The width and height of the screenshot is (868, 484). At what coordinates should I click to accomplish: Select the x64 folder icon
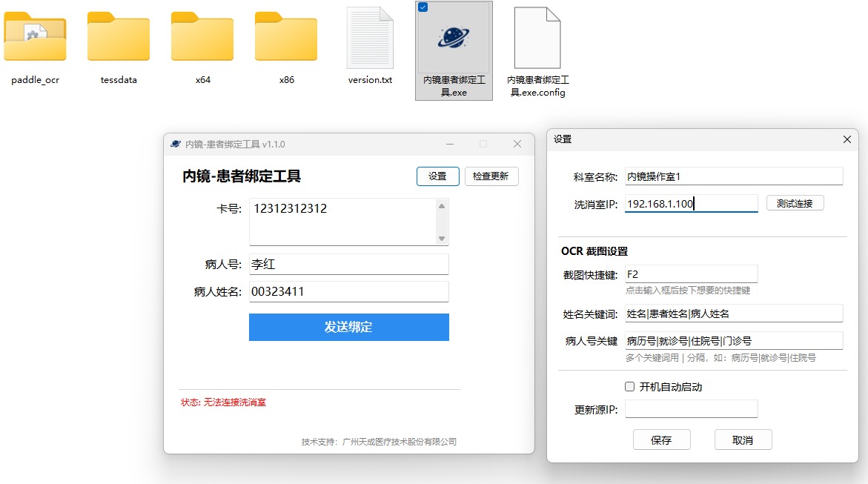[202, 36]
